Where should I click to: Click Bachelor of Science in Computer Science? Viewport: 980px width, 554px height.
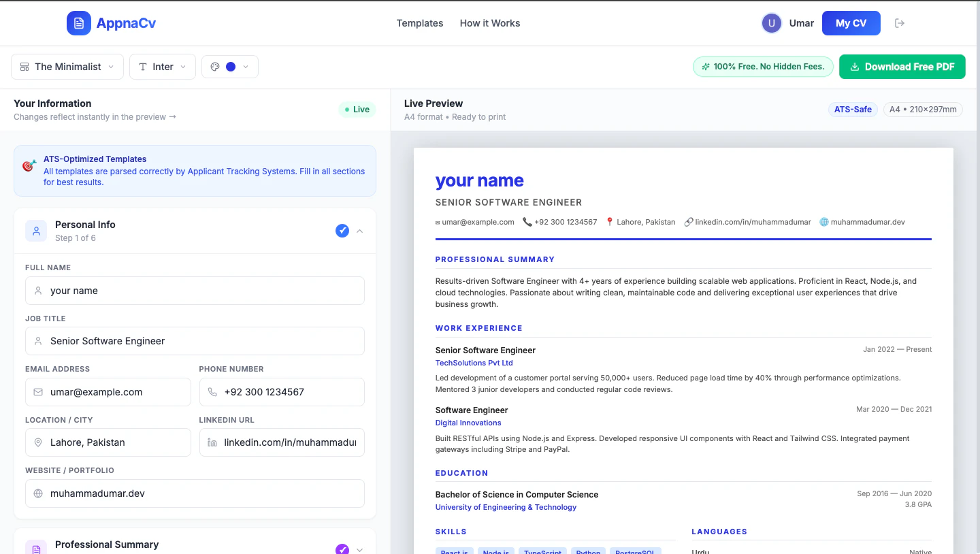click(x=517, y=495)
